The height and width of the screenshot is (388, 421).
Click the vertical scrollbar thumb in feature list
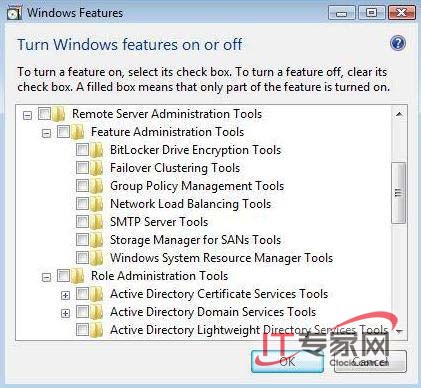coord(399,193)
